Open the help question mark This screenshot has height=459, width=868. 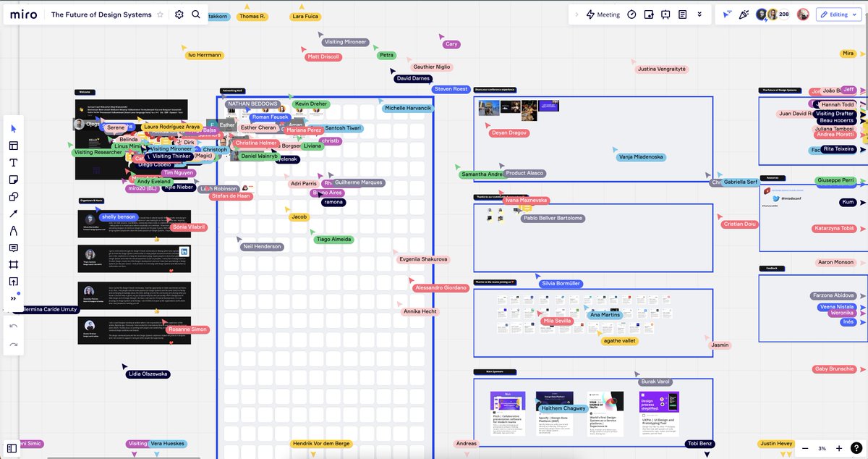click(x=856, y=448)
